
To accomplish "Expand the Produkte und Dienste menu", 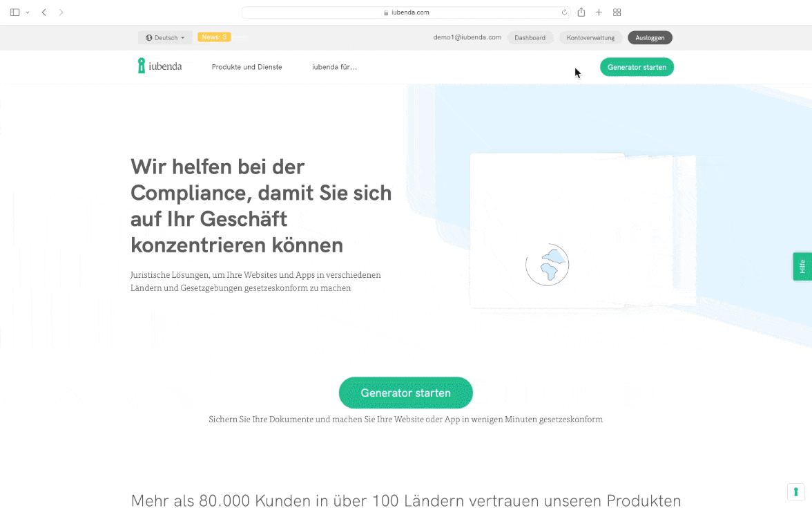I will pyautogui.click(x=246, y=67).
